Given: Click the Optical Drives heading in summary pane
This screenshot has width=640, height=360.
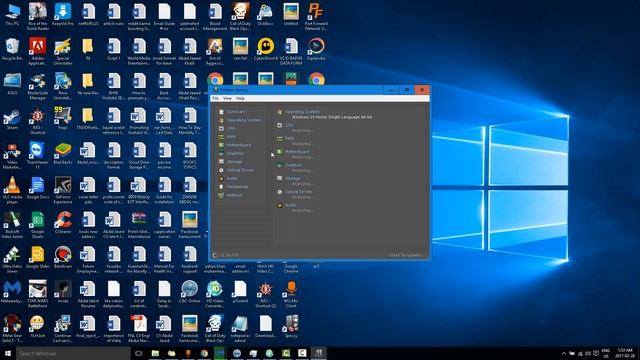Looking at the screenshot, I should click(298, 191).
